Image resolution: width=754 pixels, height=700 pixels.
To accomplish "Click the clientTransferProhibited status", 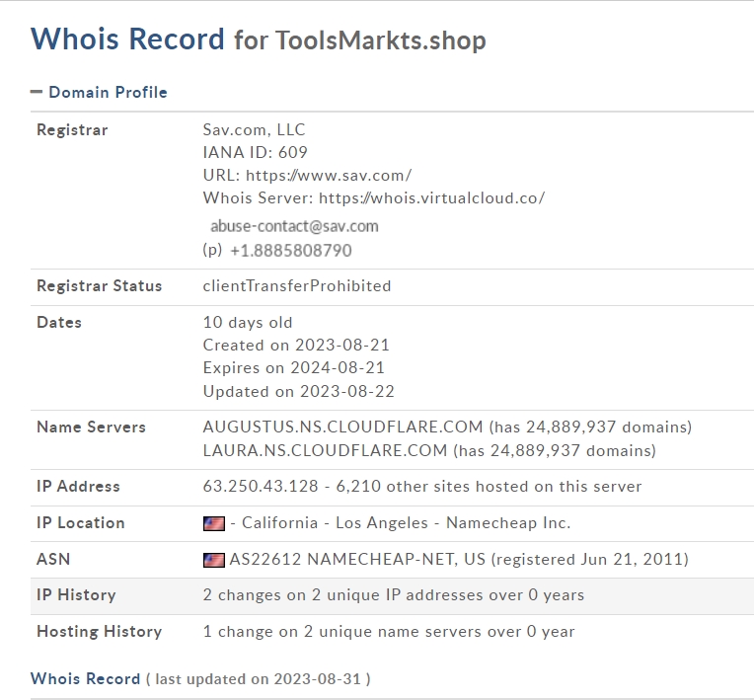I will tap(297, 285).
